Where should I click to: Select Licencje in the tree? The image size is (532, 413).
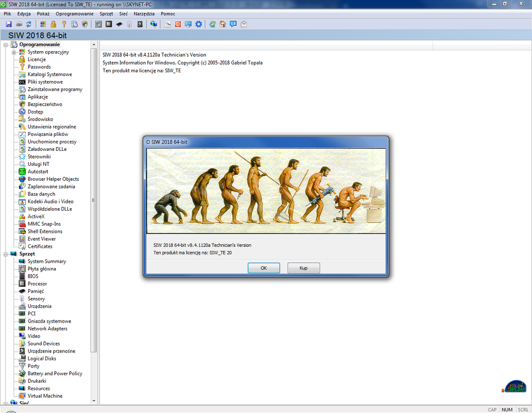click(37, 59)
